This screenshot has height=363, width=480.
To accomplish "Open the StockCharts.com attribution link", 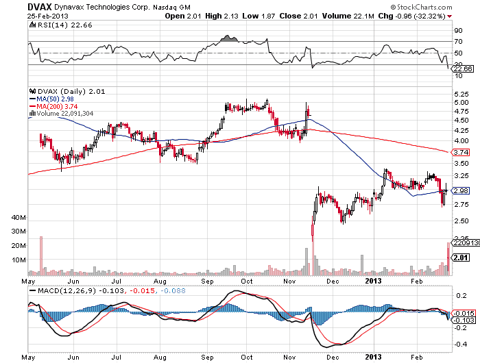I will point(421,7).
